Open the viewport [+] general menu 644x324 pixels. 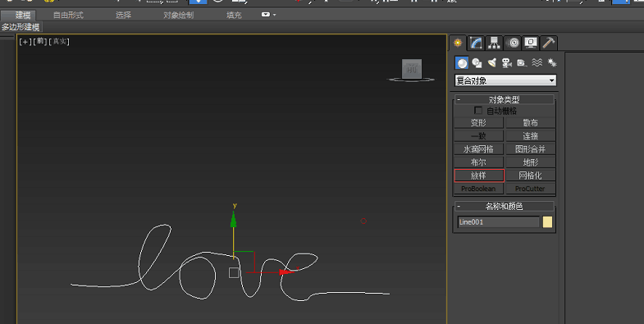25,42
